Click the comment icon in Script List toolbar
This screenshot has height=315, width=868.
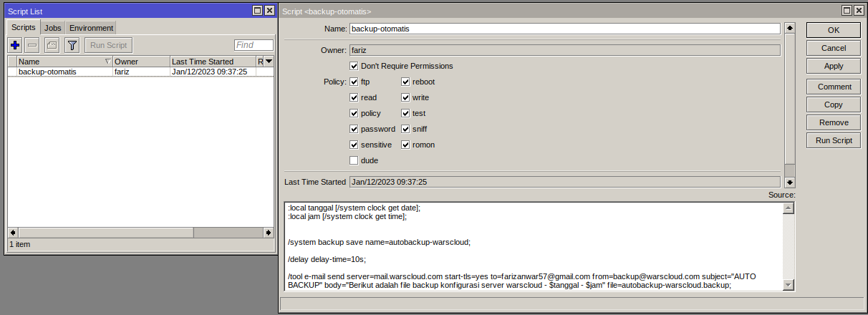pyautogui.click(x=52, y=45)
